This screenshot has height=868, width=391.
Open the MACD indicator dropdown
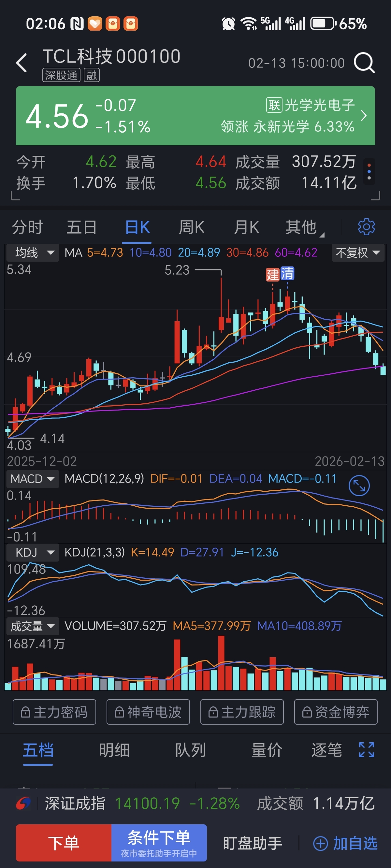click(33, 479)
